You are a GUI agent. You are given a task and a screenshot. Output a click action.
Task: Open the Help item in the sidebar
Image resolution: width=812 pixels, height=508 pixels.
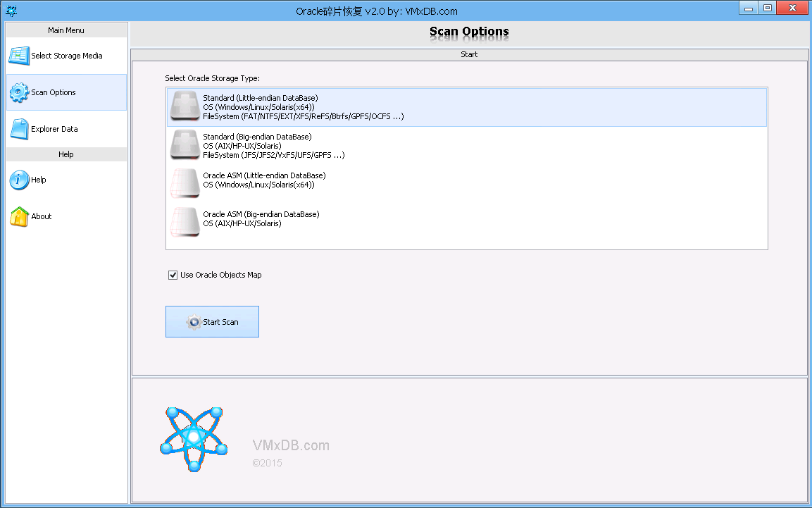tap(66, 180)
